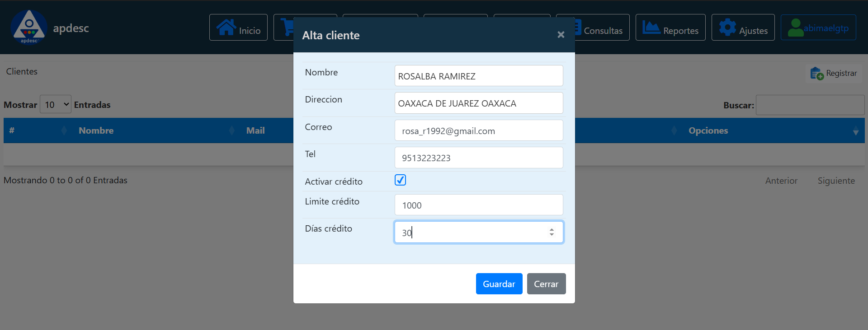
Task: Click the Direccion input field
Action: coord(479,103)
